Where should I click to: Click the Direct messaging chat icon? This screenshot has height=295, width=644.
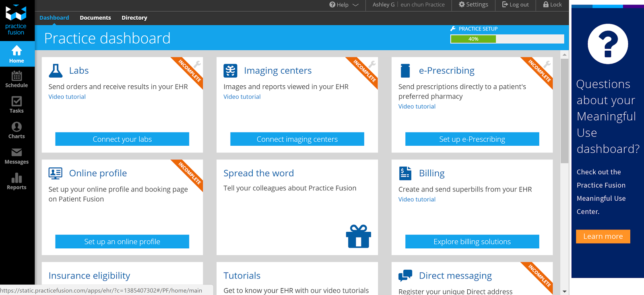click(405, 276)
